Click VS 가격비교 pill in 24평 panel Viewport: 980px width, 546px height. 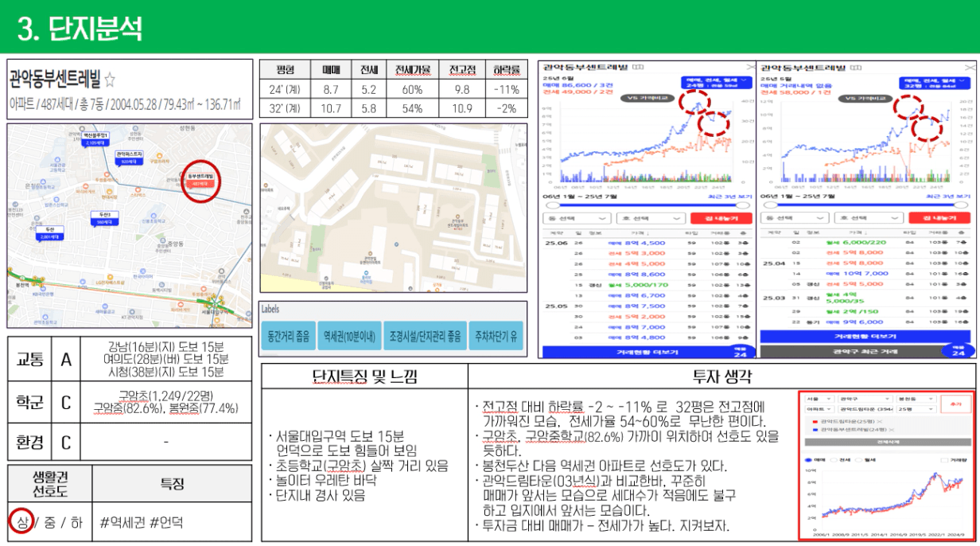coord(647,98)
